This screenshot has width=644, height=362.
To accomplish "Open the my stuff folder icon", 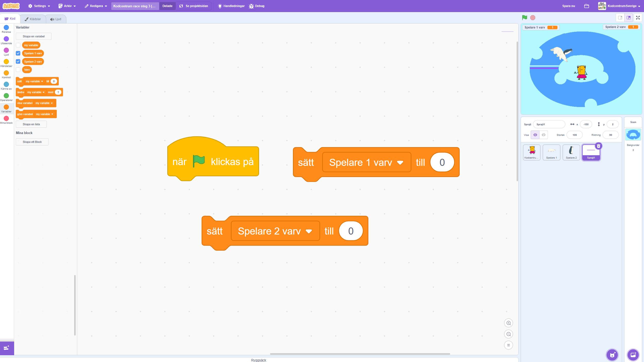I will pyautogui.click(x=587, y=6).
